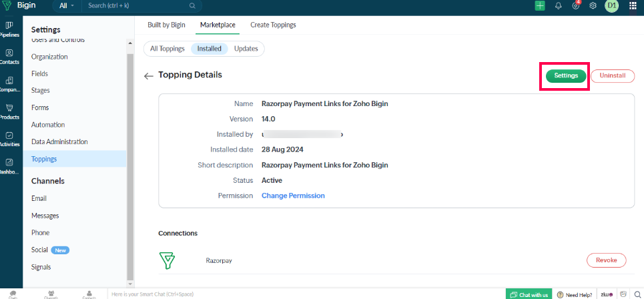Open the apps grid launcher
The image size is (644, 299).
pyautogui.click(x=633, y=6)
